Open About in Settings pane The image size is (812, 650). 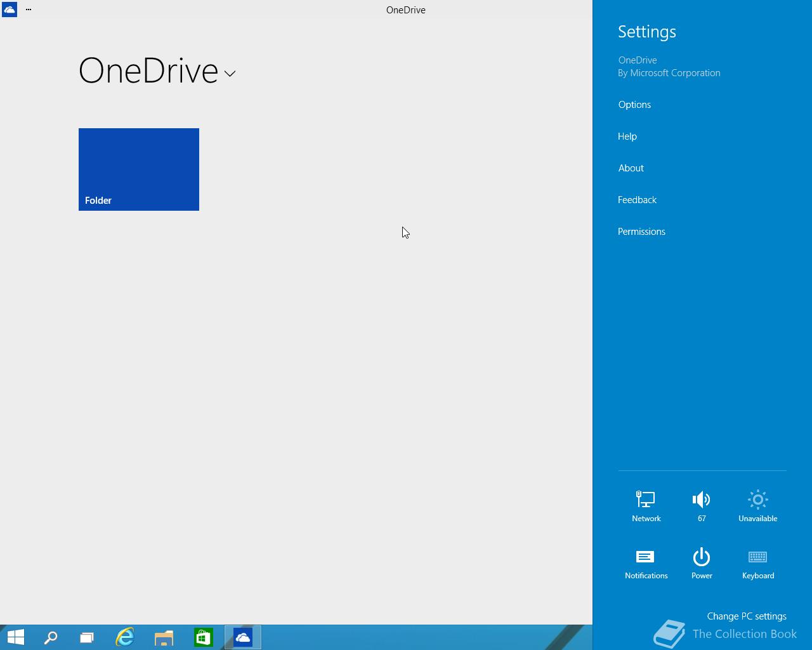pyautogui.click(x=631, y=168)
